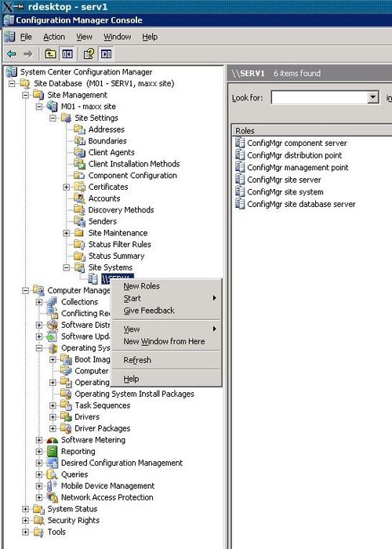The height and width of the screenshot is (549, 392).
Task: Expand the Security Rights node
Action: 26,521
